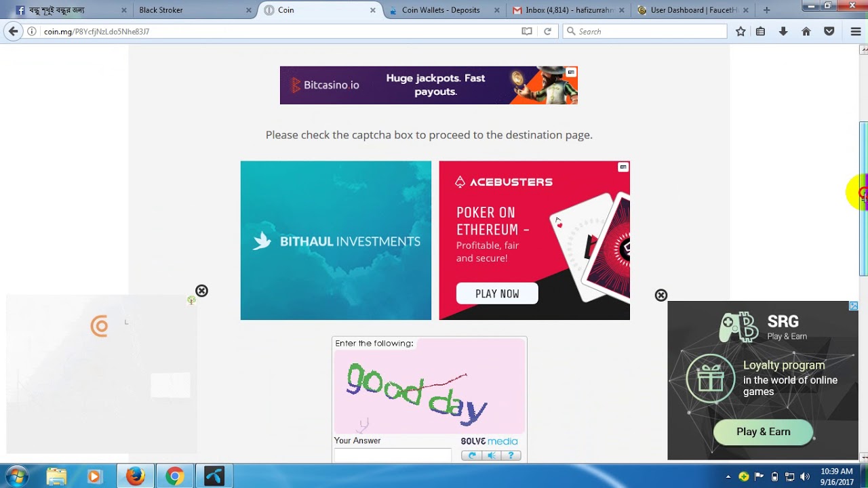Open the Bithaul Investments ad
The width and height of the screenshot is (868, 488).
pyautogui.click(x=336, y=241)
